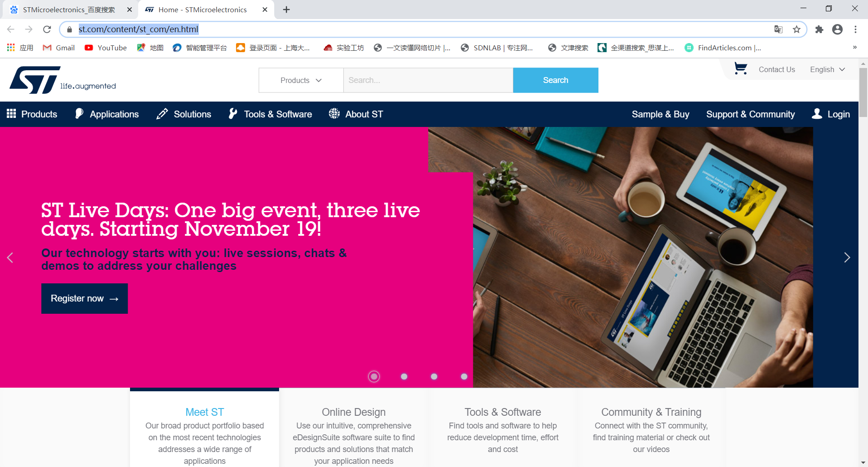Viewport: 868px width, 467px height.
Task: Click the blue Search button
Action: tap(555, 80)
